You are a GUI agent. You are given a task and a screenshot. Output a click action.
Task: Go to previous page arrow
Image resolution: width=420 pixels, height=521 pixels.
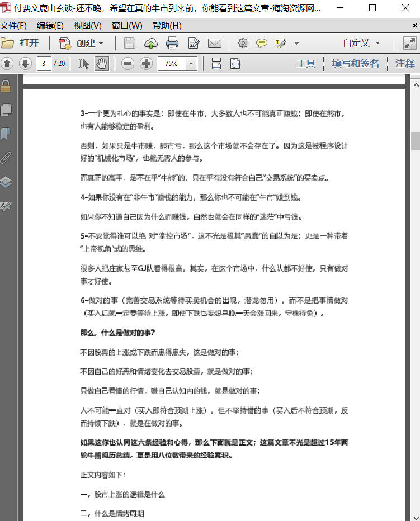[x=7, y=64]
